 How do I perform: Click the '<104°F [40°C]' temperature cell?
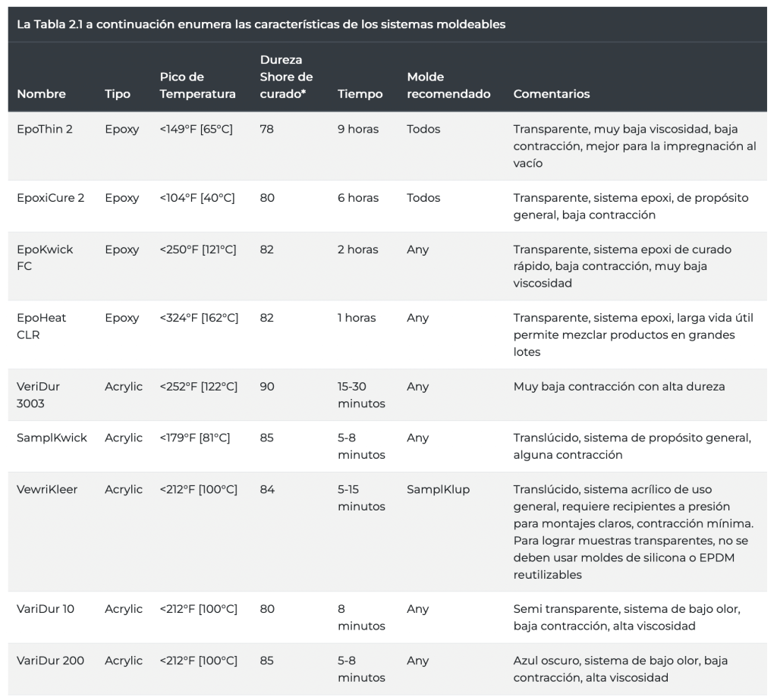197,198
